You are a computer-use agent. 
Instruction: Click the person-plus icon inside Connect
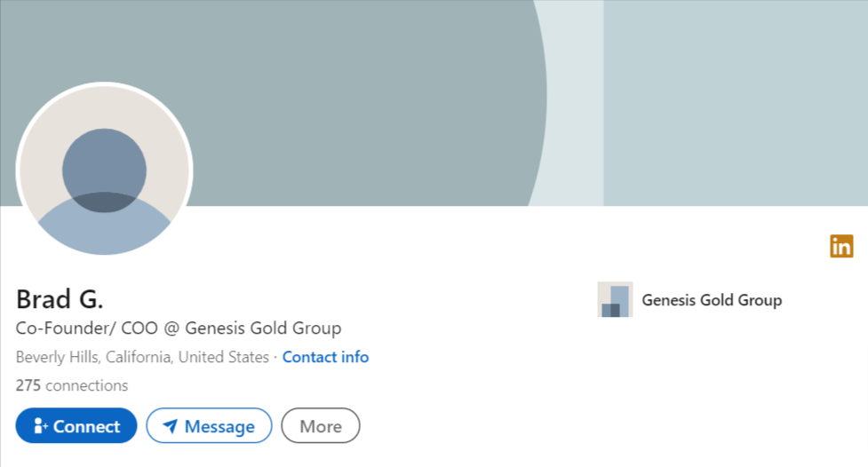pos(40,425)
